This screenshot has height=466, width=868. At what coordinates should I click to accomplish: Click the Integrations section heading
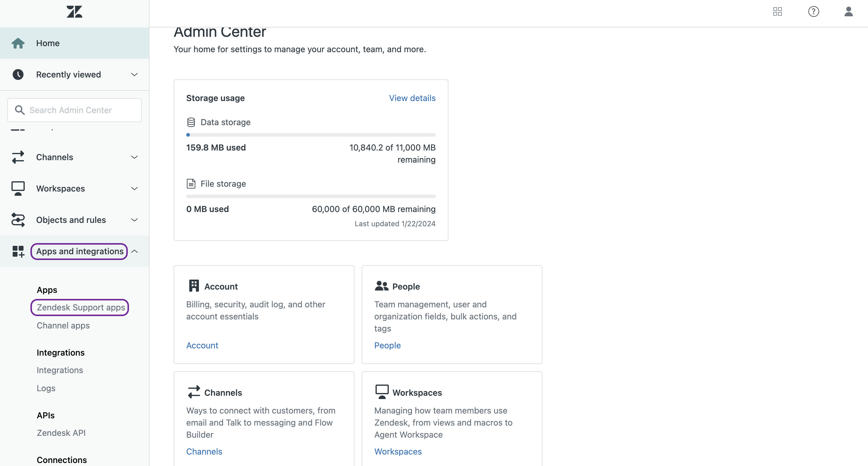(x=61, y=353)
